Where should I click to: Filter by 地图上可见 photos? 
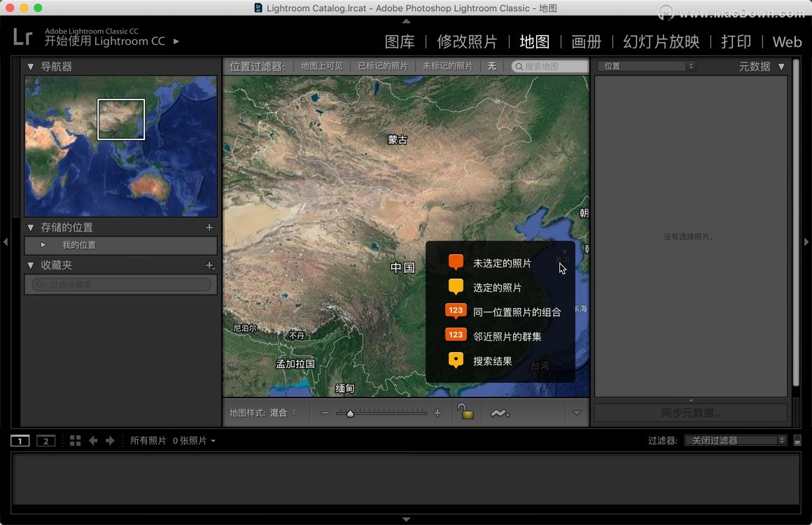tap(321, 66)
